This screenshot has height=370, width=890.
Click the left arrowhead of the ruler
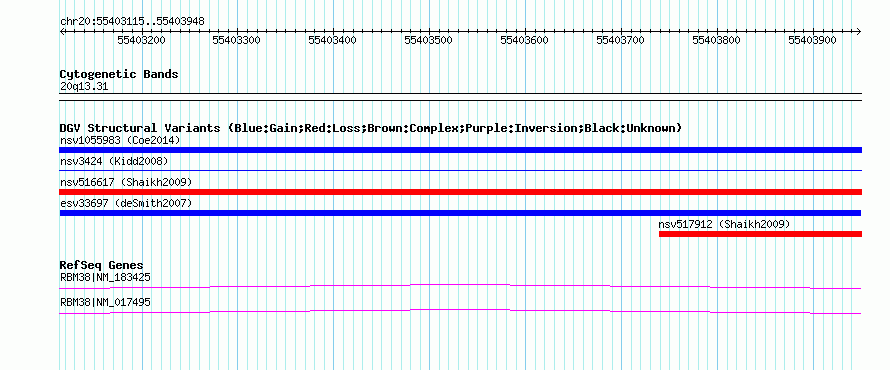click(61, 32)
